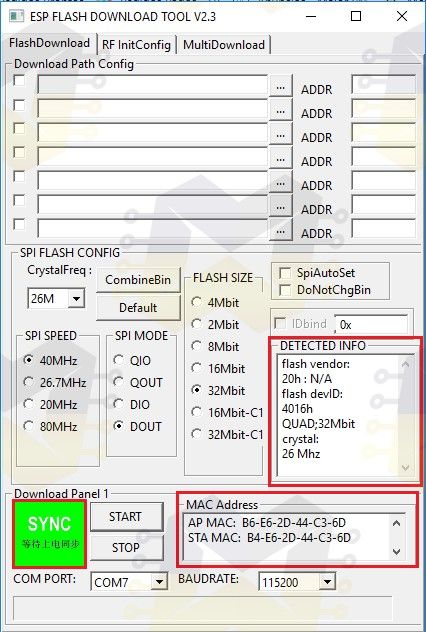Click the STOP button

(x=126, y=547)
